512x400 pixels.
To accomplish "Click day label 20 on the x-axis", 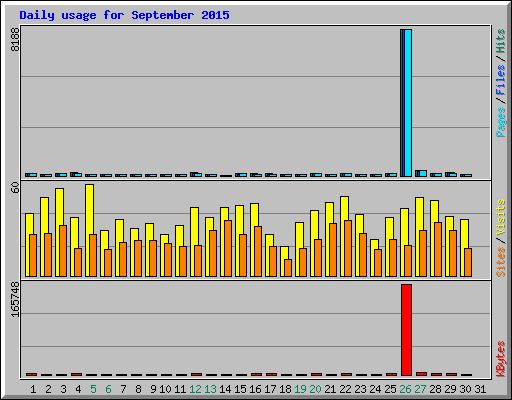I will 315,389.
